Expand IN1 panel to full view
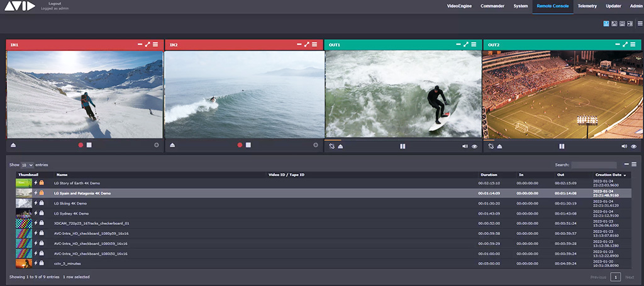644x286 pixels. click(147, 45)
